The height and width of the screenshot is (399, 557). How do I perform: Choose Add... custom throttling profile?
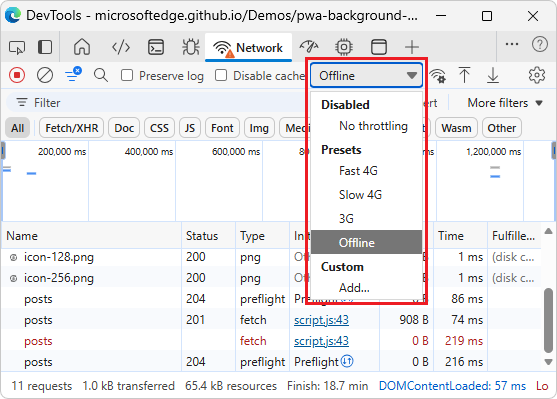[366, 287]
